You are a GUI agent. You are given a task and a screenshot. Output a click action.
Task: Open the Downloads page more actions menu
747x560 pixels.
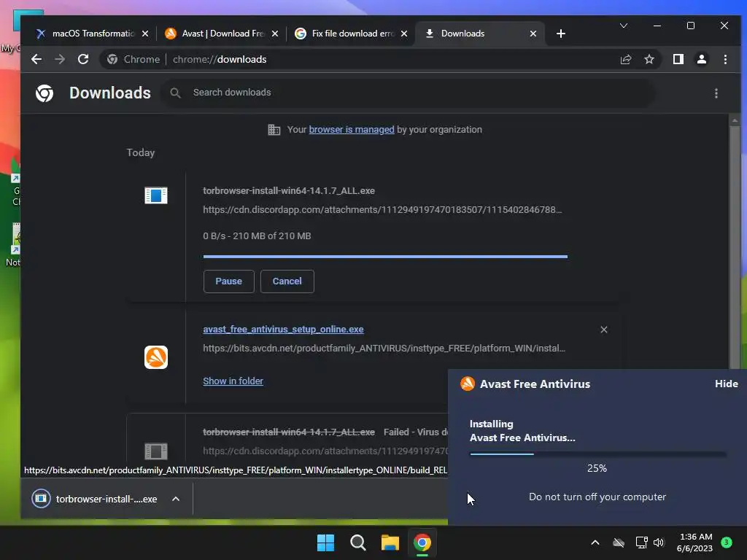coord(716,93)
